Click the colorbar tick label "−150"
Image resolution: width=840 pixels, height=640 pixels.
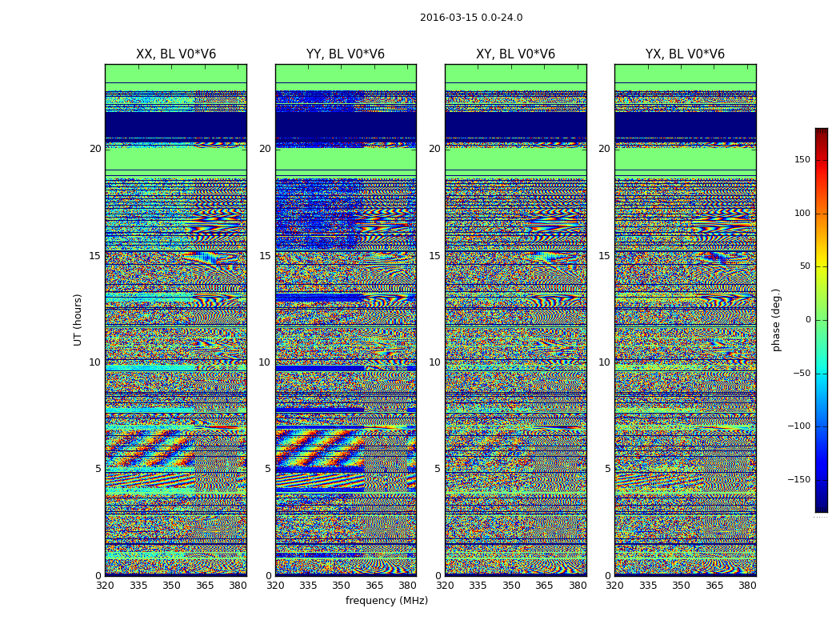799,479
